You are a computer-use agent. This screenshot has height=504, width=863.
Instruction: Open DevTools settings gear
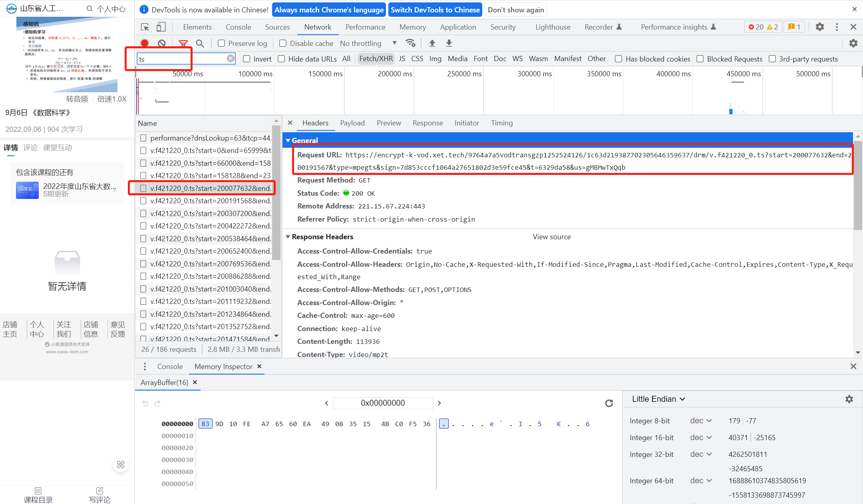(819, 27)
